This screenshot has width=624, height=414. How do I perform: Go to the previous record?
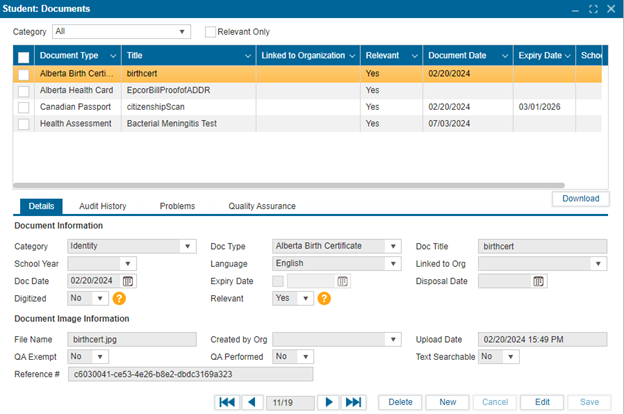point(252,402)
